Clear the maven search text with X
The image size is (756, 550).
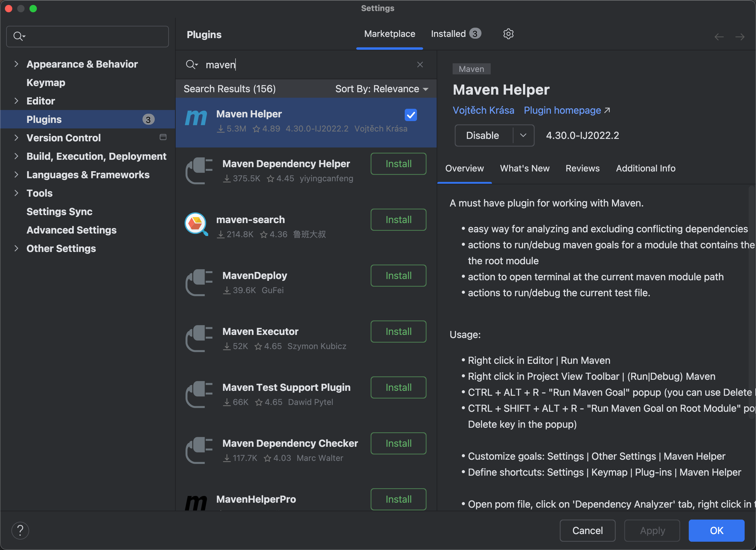[420, 65]
